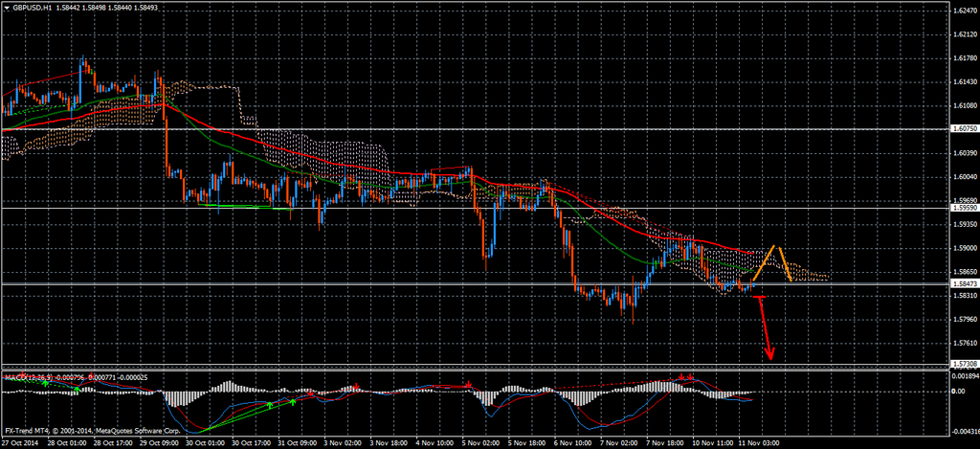Click the 27 Oct 2014 date on time axis

(x=19, y=442)
